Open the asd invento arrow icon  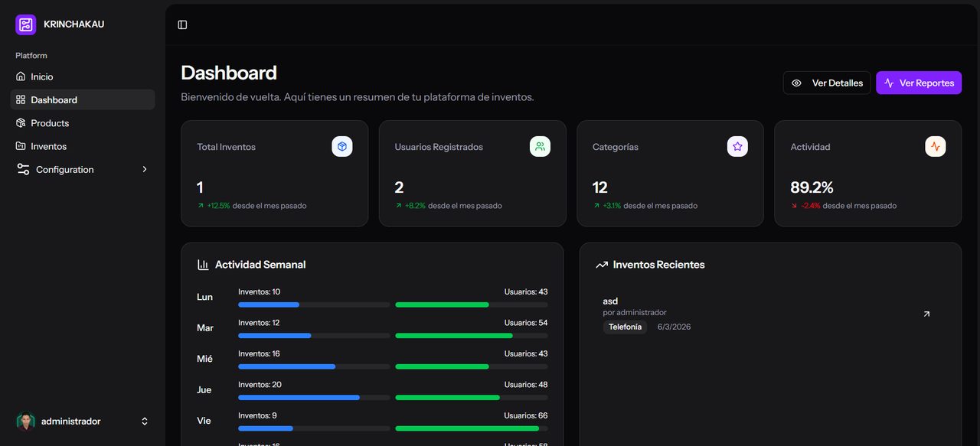pos(926,314)
